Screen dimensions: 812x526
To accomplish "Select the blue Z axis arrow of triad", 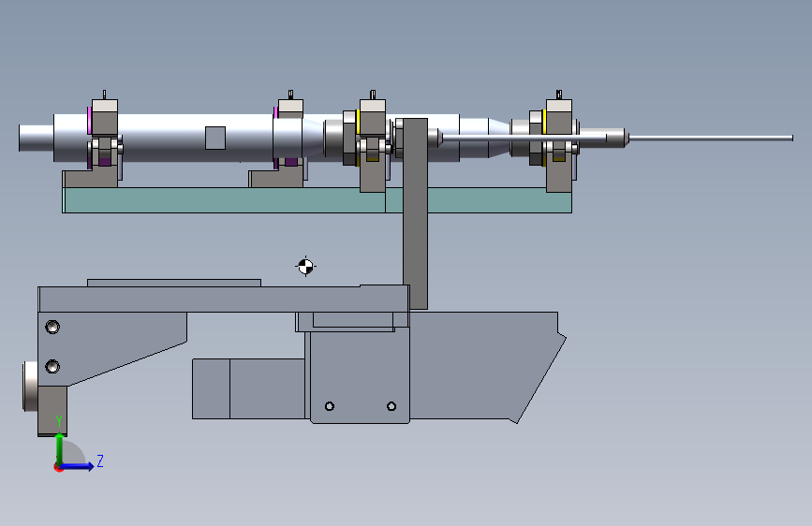I will 78,466.
